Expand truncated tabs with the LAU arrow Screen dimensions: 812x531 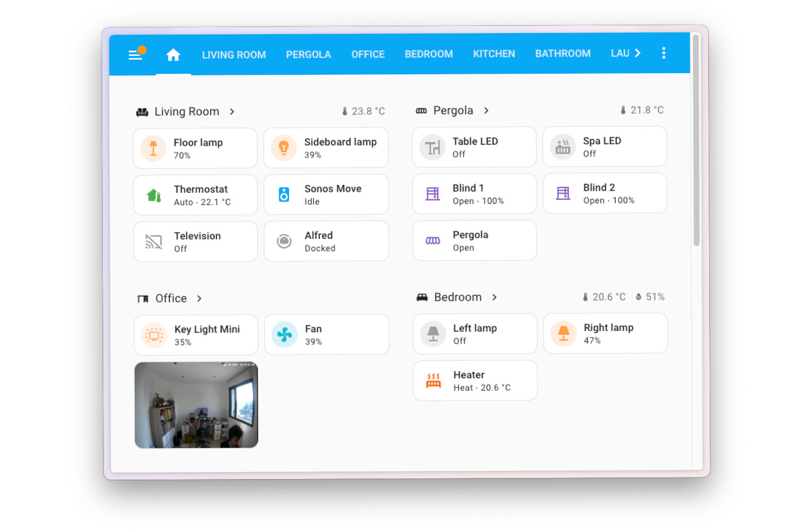[x=637, y=53]
